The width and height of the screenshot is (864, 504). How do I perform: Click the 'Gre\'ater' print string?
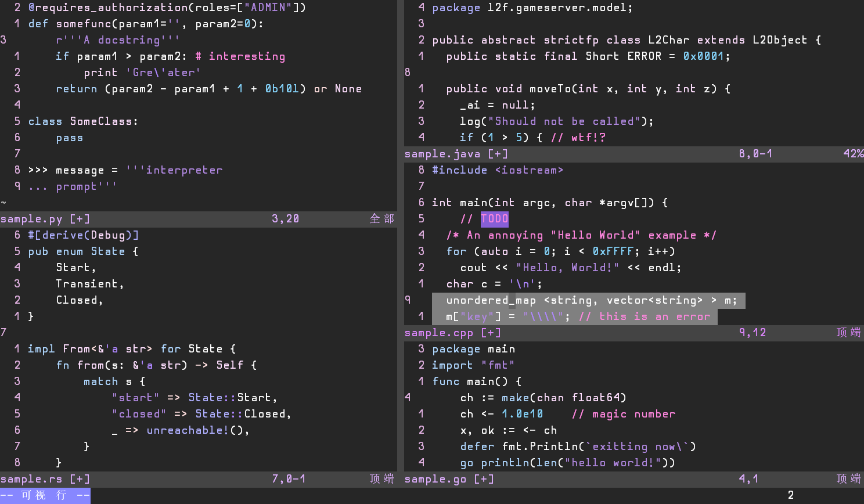(x=164, y=73)
